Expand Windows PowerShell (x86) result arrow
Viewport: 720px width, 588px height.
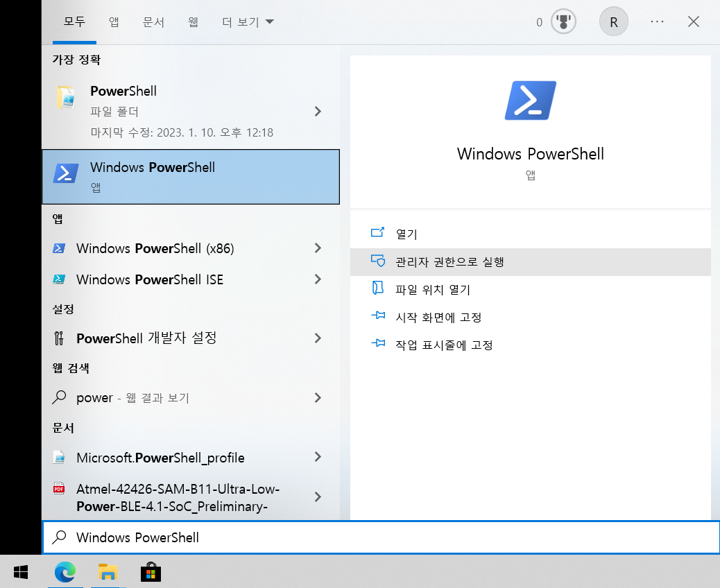click(318, 248)
